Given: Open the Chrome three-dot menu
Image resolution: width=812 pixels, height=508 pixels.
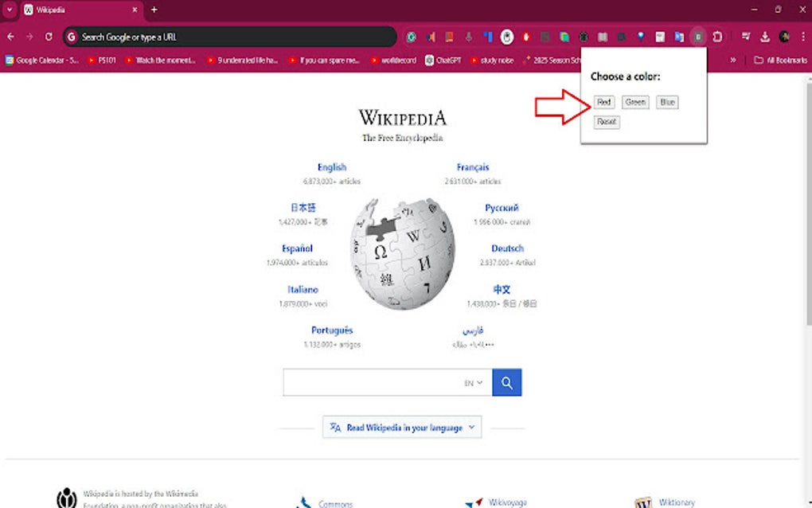Looking at the screenshot, I should (802, 37).
